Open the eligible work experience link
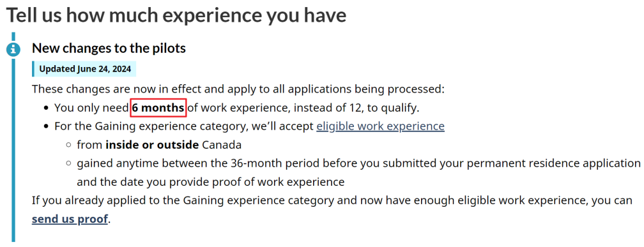The height and width of the screenshot is (247, 644). pyautogui.click(x=380, y=126)
